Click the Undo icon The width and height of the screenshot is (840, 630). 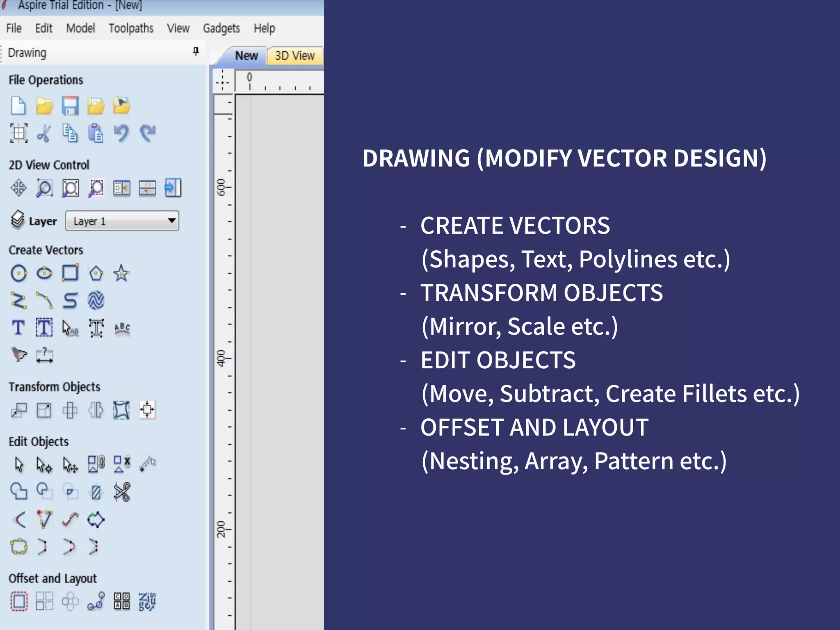coord(121,133)
